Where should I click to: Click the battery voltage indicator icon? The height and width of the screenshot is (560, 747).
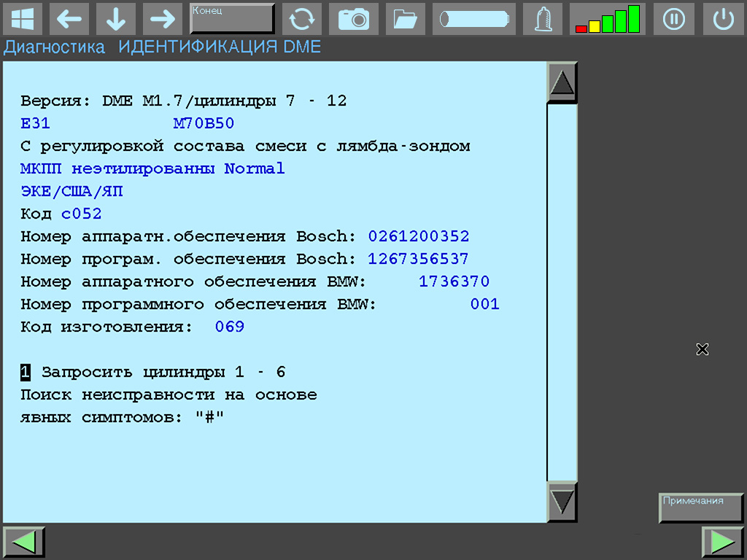point(473,19)
